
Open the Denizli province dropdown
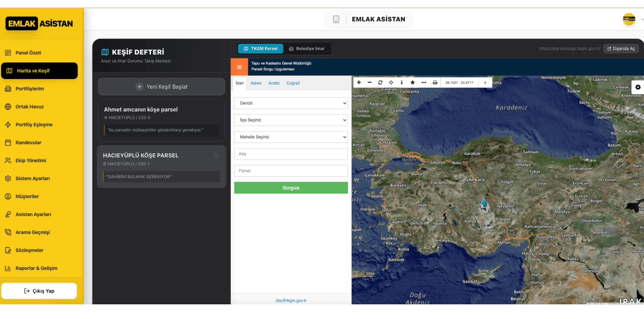tap(291, 103)
